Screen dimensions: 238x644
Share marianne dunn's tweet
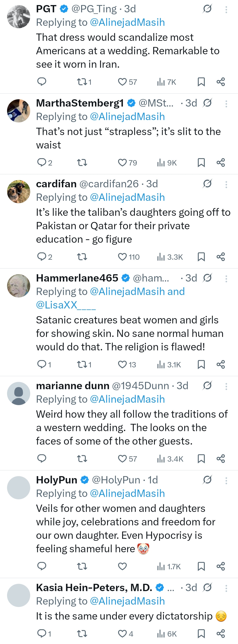(x=221, y=458)
